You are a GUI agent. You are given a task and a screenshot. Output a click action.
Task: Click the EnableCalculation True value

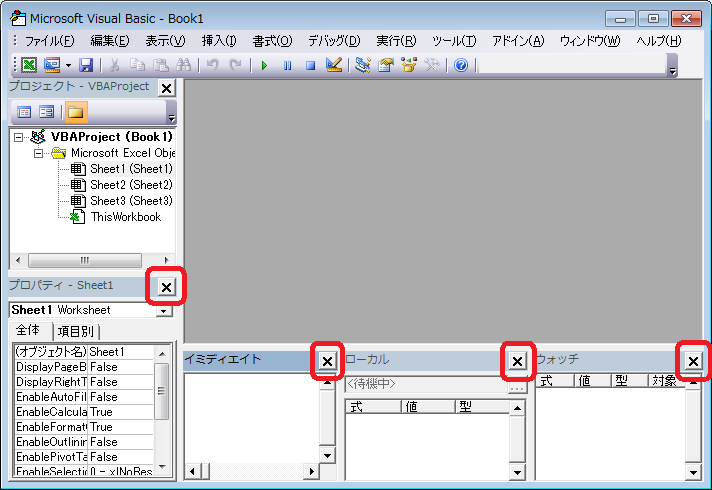pos(120,412)
